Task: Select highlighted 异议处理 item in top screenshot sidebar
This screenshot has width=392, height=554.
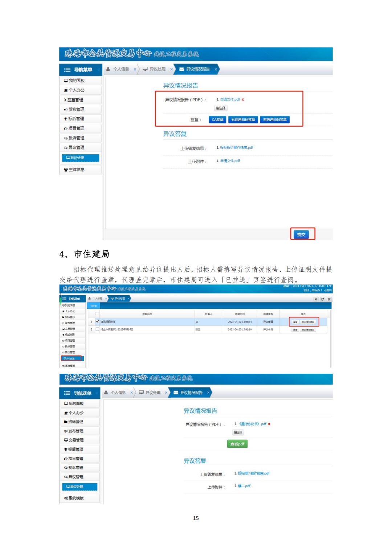Action: pyautogui.click(x=81, y=158)
